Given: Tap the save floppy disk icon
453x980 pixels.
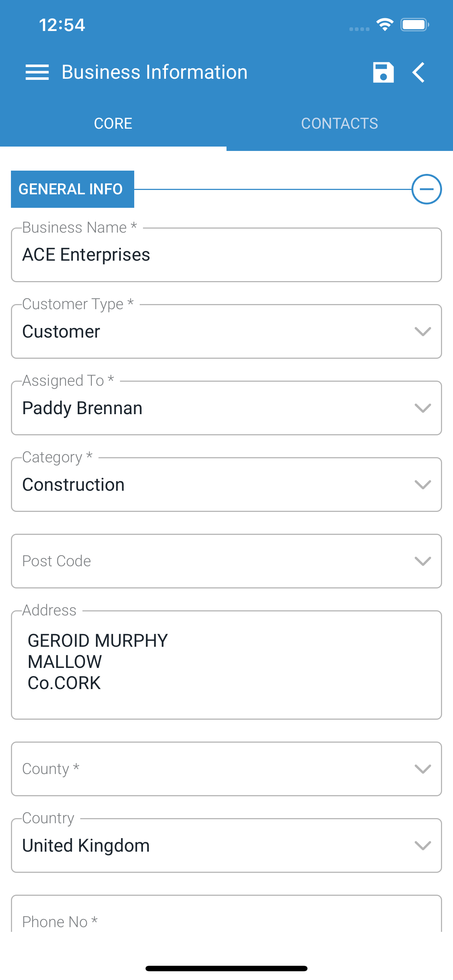Looking at the screenshot, I should [x=383, y=72].
